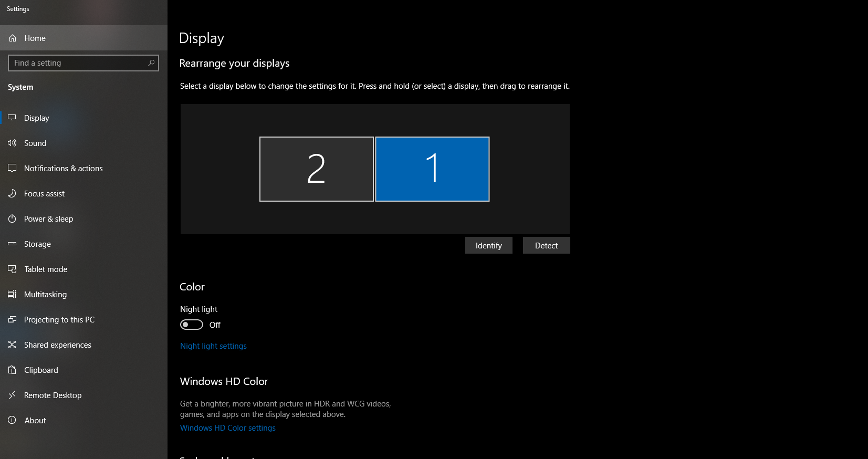Click the 'Rearrange your displays' heading
This screenshot has height=459, width=868.
pyautogui.click(x=234, y=64)
